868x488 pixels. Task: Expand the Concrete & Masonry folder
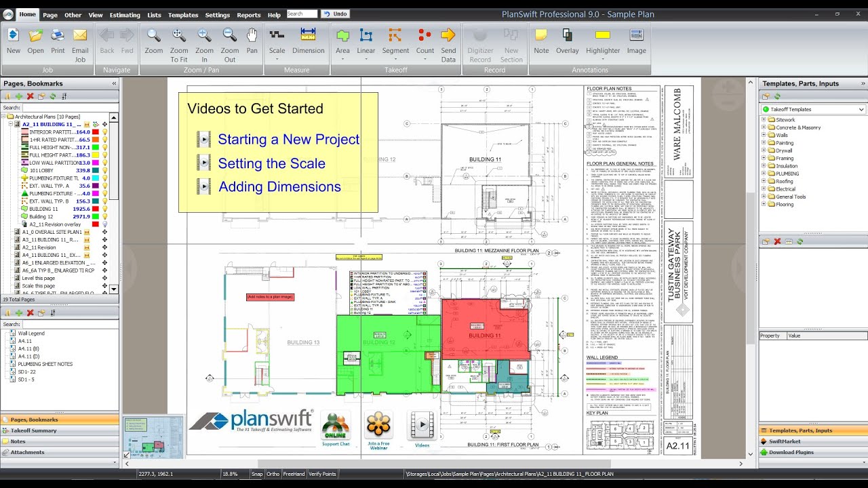point(764,127)
